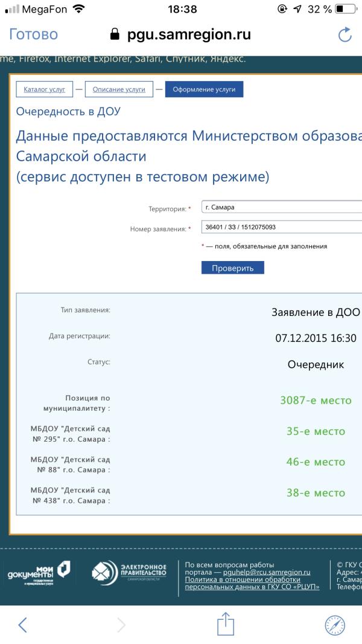Open pguhelp@rcu.samregion.ru email link

pos(267,572)
